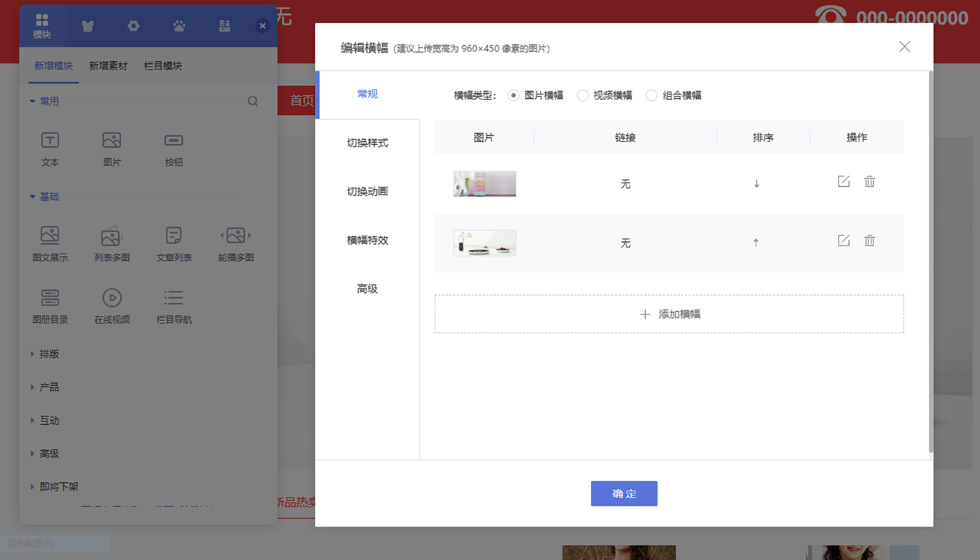This screenshot has height=560, width=980.
Task: Choose 视频横幅 banner type
Action: (582, 95)
